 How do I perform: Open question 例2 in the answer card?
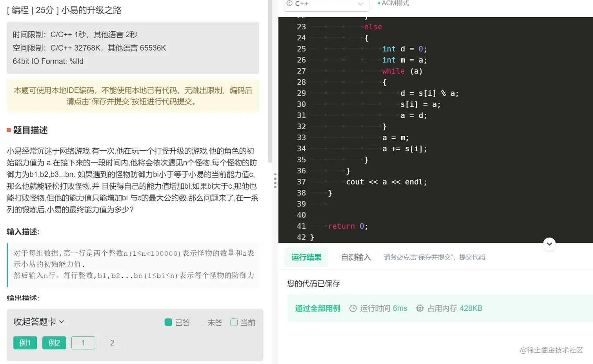(54, 343)
